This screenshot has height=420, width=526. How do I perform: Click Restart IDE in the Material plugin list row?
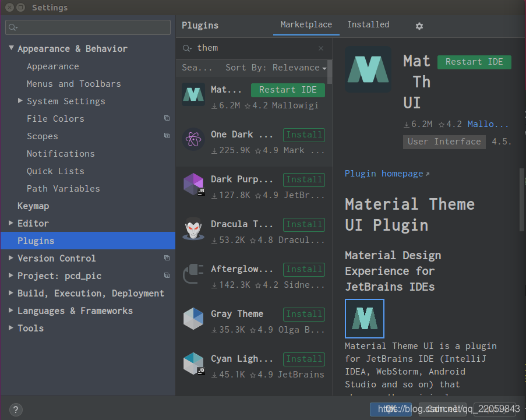click(x=288, y=90)
